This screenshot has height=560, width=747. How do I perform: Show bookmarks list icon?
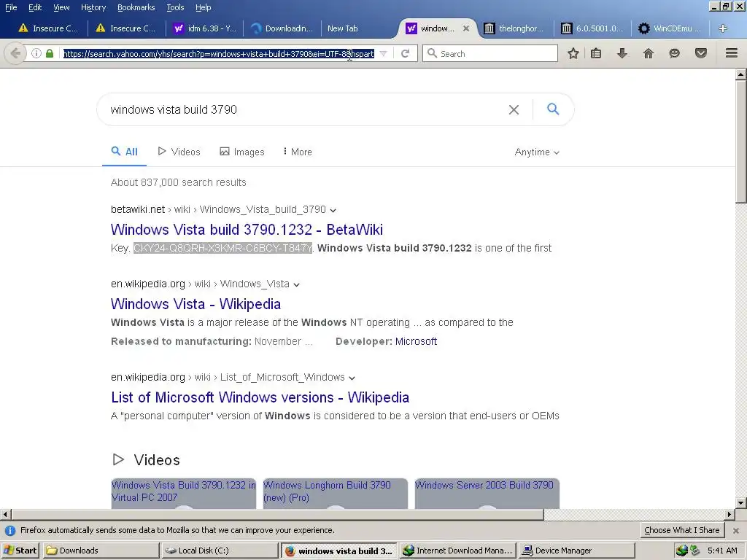click(596, 53)
